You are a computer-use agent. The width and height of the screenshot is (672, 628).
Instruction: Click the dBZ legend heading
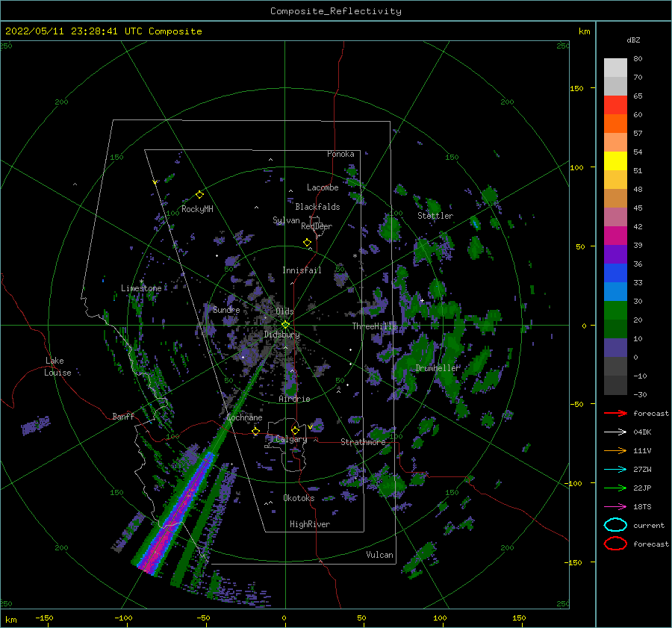pyautogui.click(x=633, y=40)
